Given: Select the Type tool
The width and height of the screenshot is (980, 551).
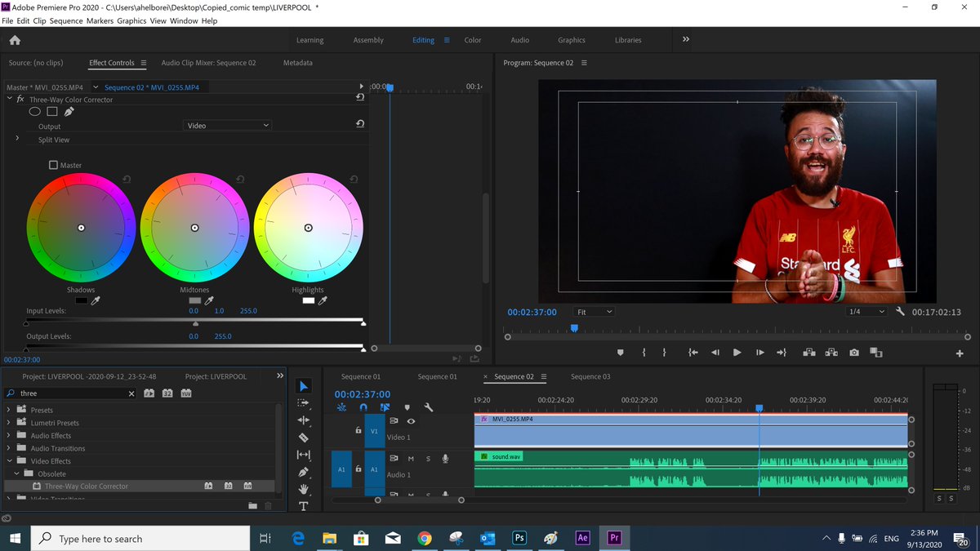Looking at the screenshot, I should [303, 506].
